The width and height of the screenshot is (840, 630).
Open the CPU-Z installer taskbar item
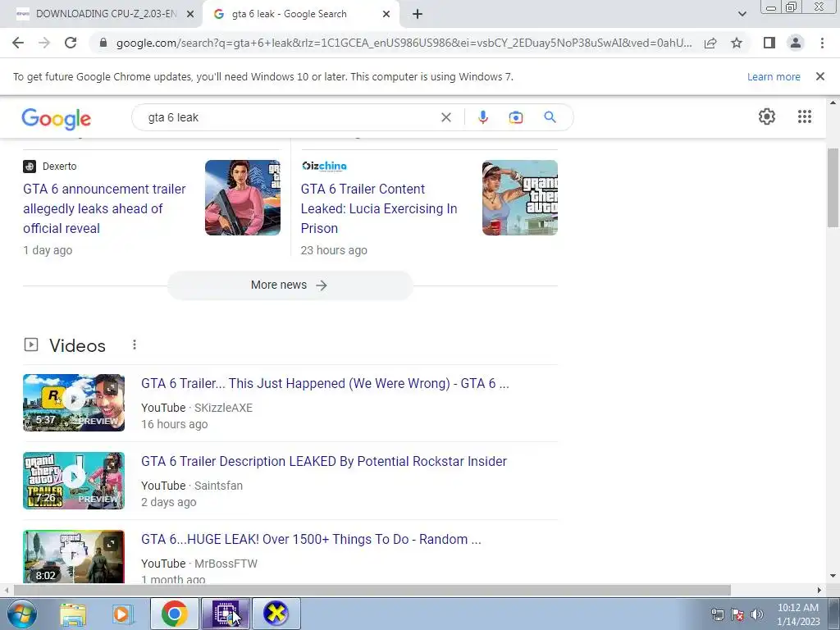click(226, 614)
